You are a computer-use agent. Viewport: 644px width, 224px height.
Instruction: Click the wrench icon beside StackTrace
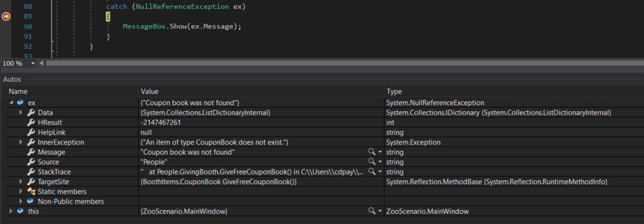pos(31,172)
